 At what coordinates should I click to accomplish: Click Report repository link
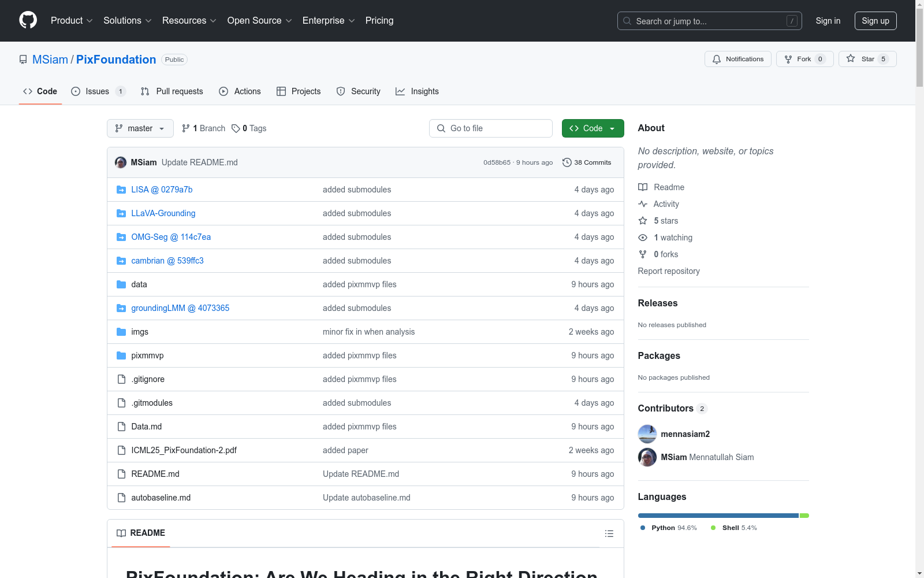click(x=669, y=271)
